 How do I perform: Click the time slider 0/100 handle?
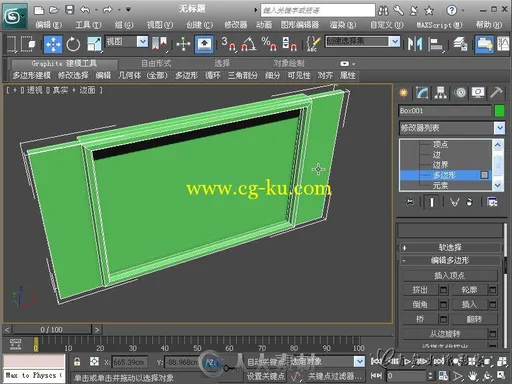pos(51,330)
